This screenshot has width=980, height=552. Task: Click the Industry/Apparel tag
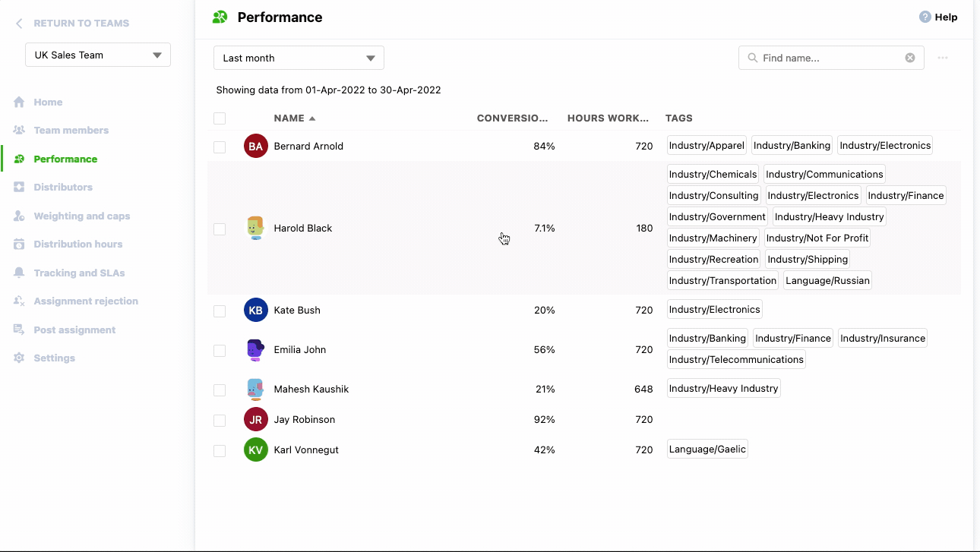pyautogui.click(x=707, y=146)
